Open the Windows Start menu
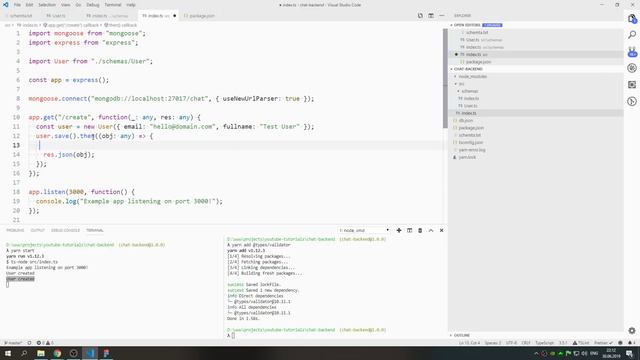The image size is (640, 360). click(x=8, y=353)
